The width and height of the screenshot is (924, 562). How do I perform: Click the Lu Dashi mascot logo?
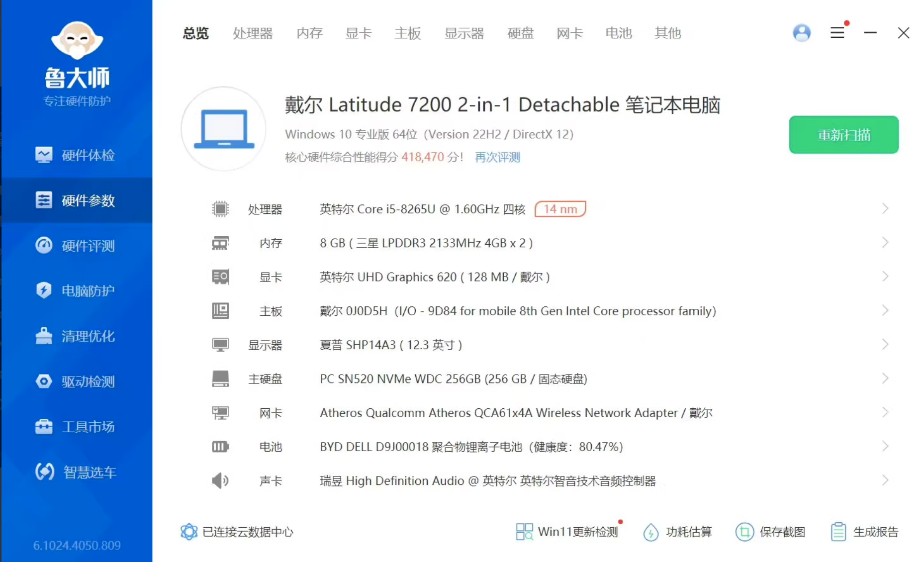77,40
